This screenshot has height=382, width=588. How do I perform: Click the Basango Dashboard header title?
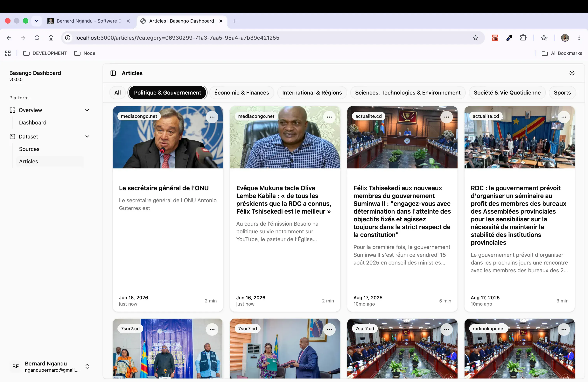coord(35,73)
